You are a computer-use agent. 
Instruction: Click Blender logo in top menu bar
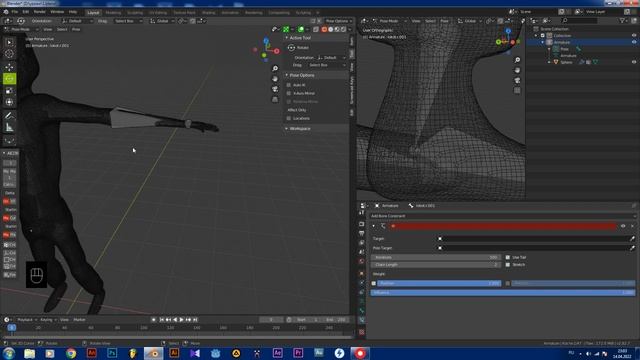click(x=6, y=12)
